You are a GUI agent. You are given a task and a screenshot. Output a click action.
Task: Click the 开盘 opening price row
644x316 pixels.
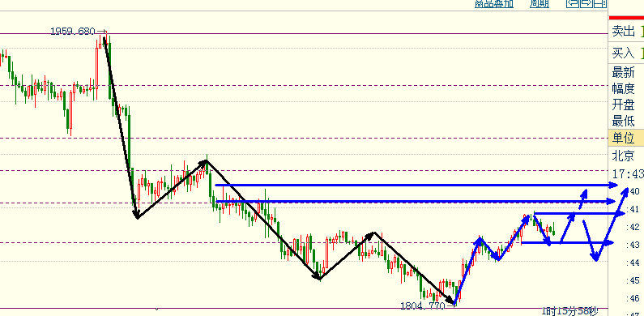tap(626, 105)
